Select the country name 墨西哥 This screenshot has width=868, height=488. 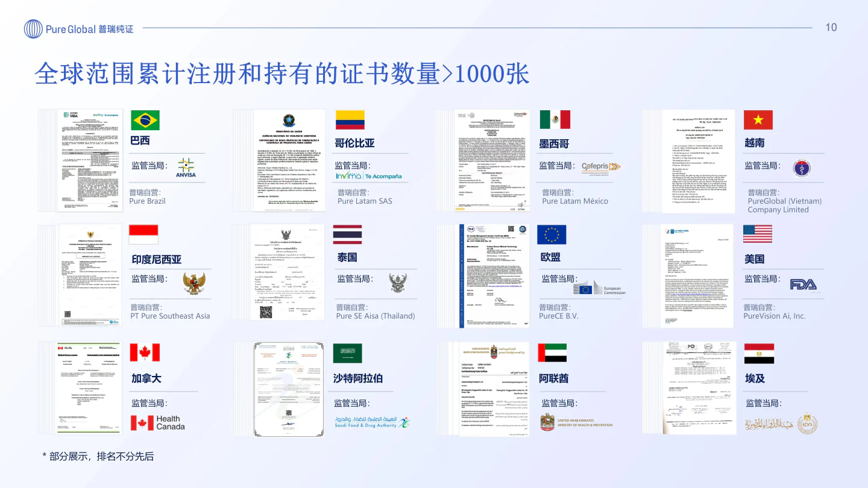coord(555,144)
